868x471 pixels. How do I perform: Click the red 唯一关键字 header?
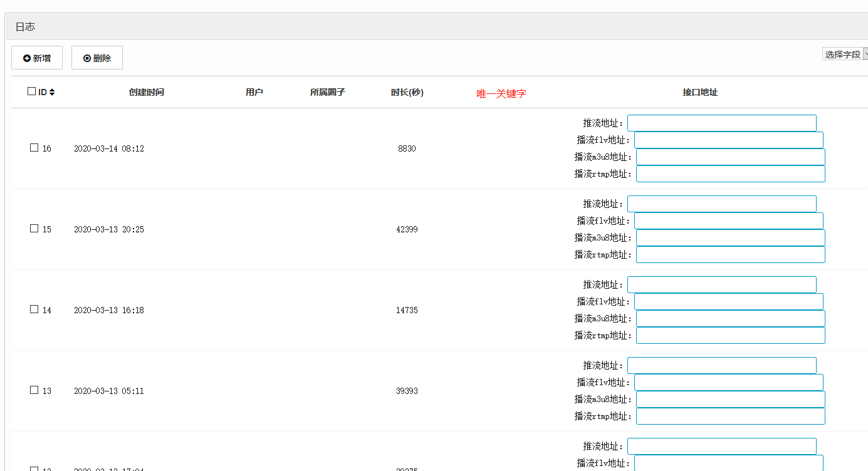pos(501,93)
